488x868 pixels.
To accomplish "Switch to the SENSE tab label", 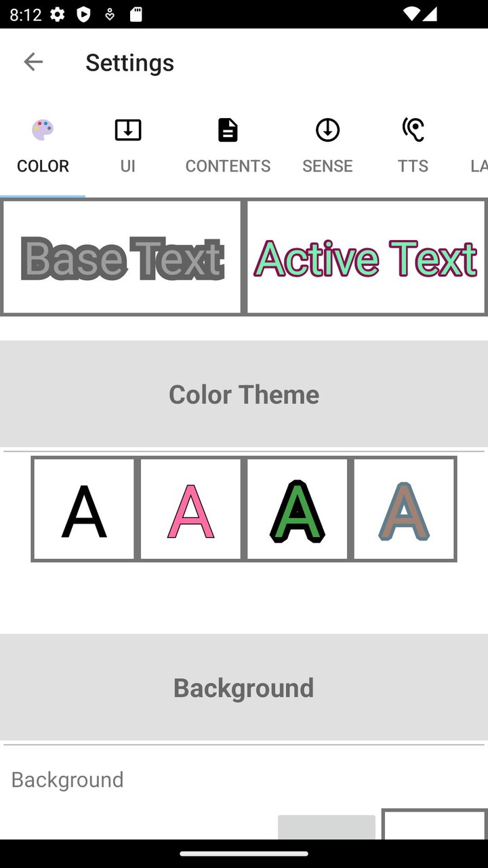I will [327, 166].
